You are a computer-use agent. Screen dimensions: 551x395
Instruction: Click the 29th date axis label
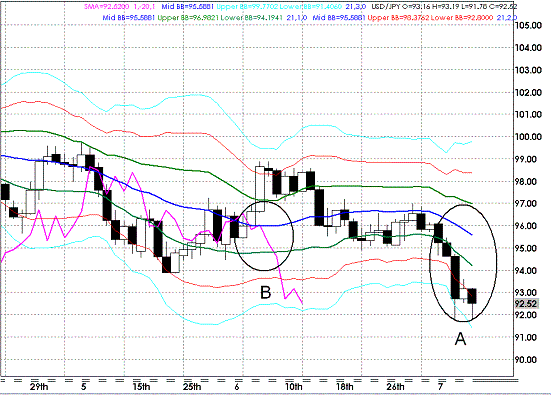click(x=39, y=387)
